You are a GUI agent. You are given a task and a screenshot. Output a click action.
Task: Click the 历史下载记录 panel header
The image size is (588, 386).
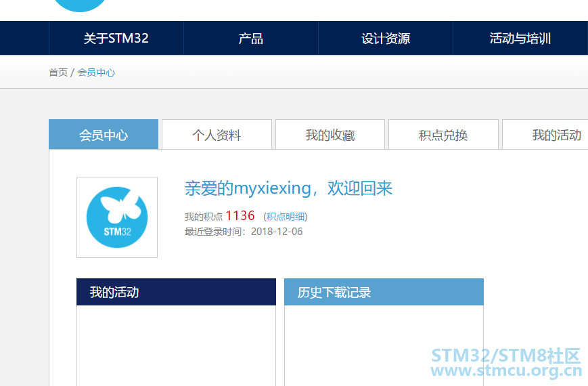384,292
